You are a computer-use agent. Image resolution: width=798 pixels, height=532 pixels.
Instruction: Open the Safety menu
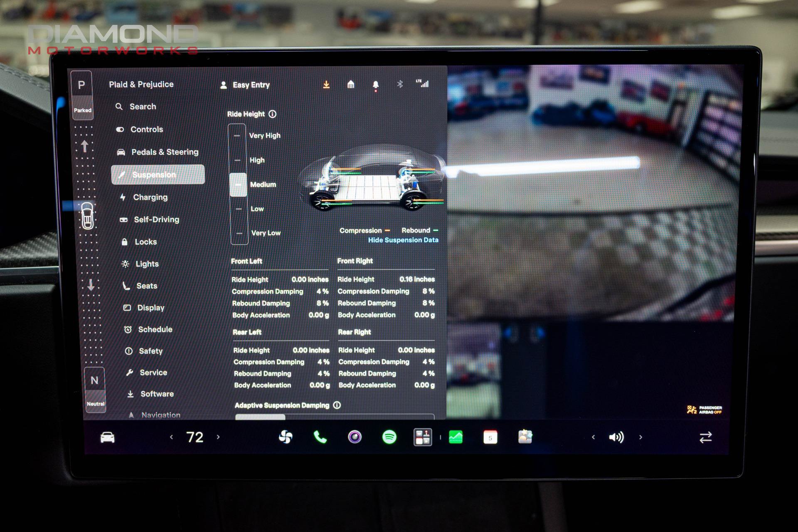pyautogui.click(x=144, y=351)
